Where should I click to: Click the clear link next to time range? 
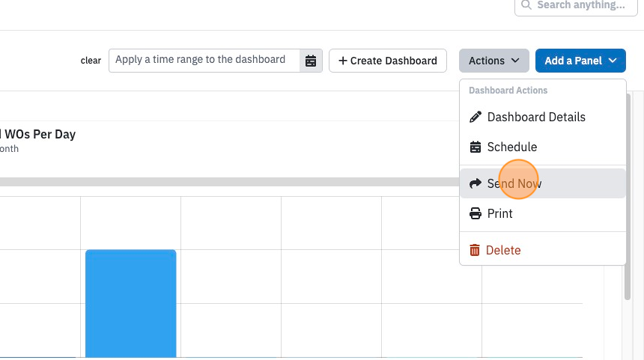[x=91, y=61]
